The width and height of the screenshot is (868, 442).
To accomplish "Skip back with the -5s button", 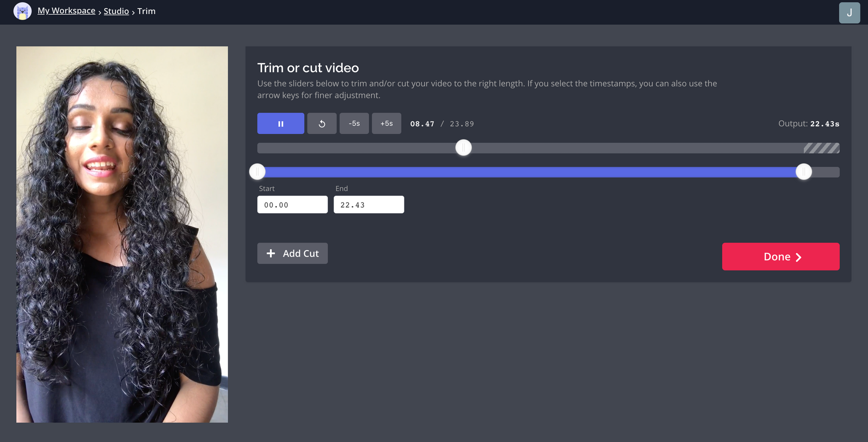I will (354, 124).
